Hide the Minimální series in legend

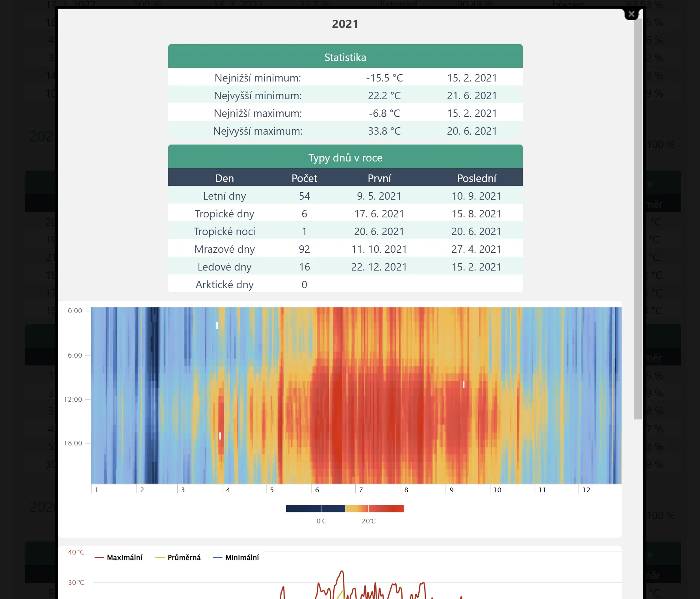pyautogui.click(x=236, y=557)
